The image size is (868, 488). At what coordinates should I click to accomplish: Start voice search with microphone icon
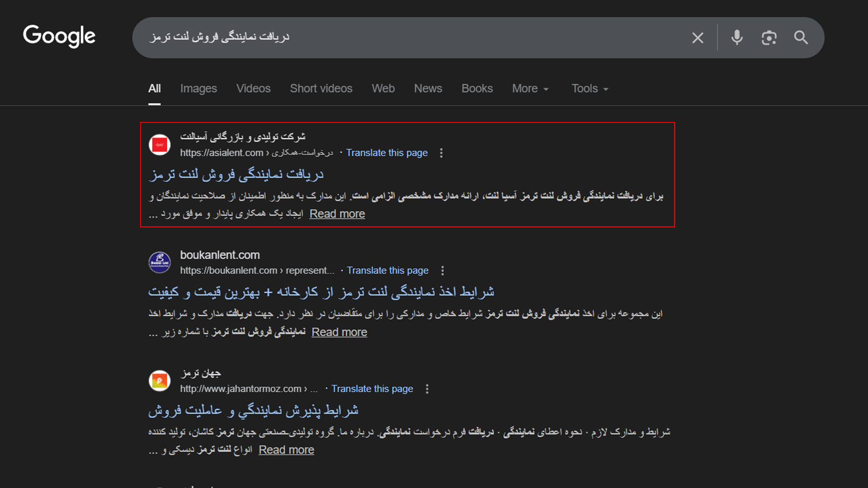pos(737,38)
